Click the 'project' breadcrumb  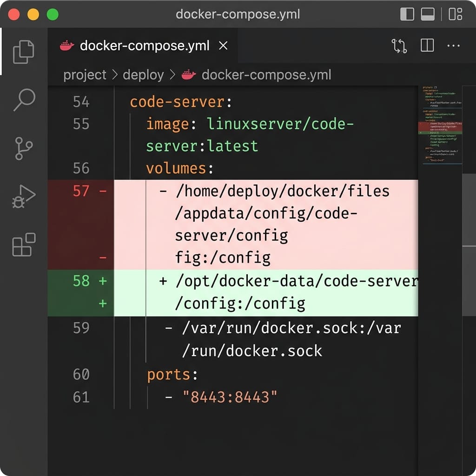tap(85, 75)
